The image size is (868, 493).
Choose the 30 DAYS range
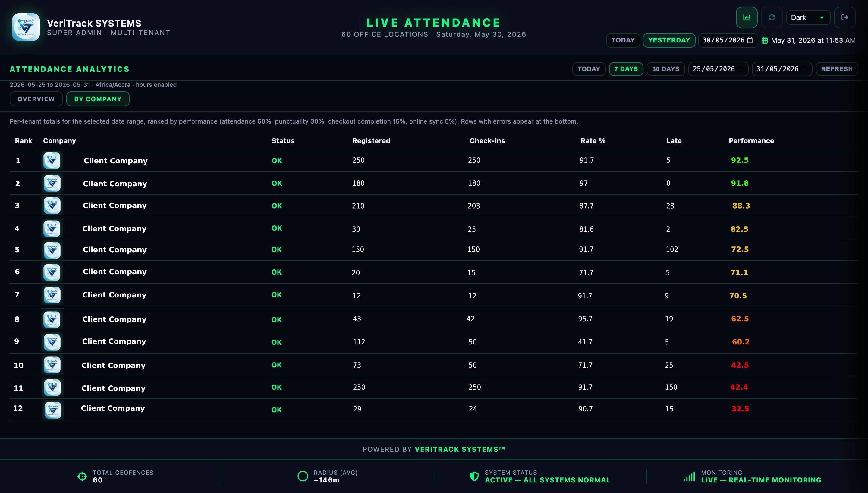pos(665,69)
